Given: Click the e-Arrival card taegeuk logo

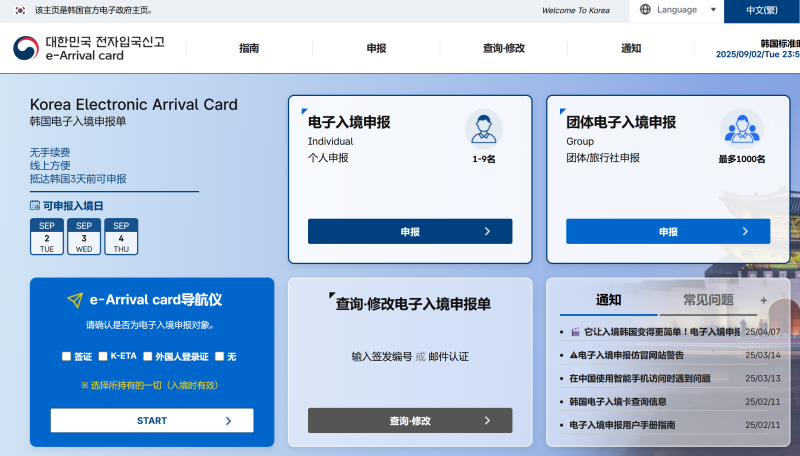Looking at the screenshot, I should [26, 48].
